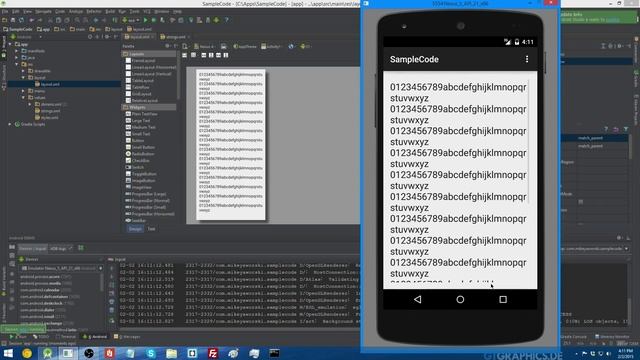Click the emulator app text scrollbar

[529, 142]
